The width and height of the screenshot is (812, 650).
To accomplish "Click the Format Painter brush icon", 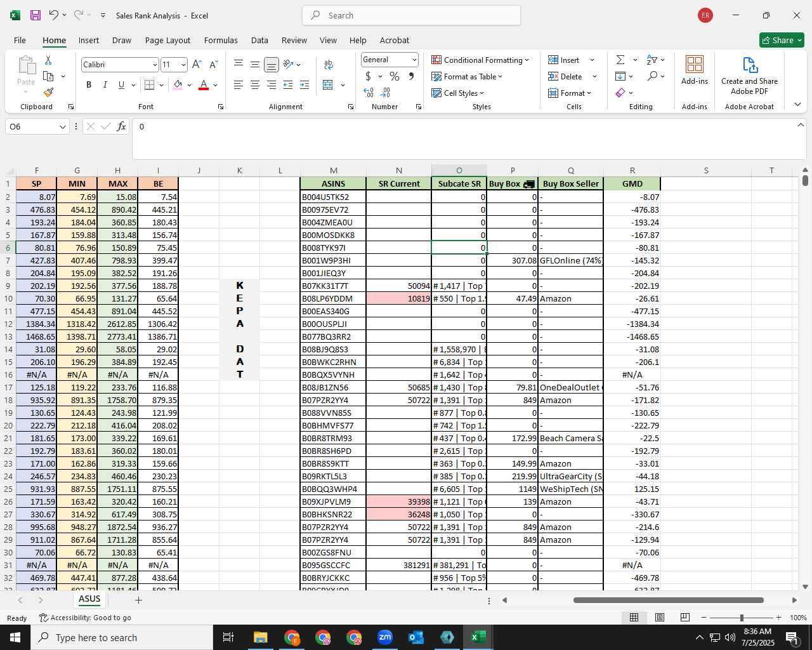I will coord(48,92).
